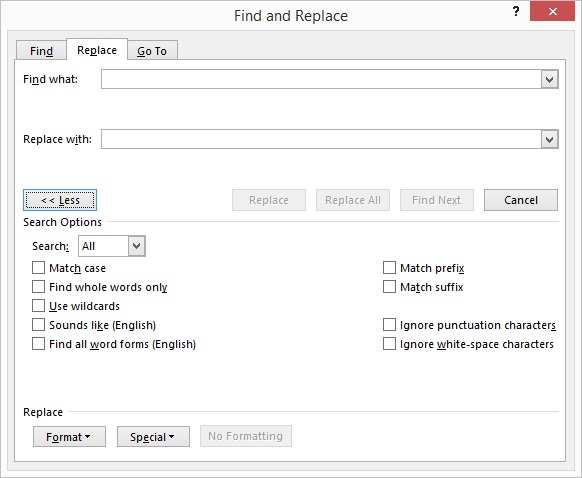Tick Ignore punctuation characters
This screenshot has height=478, width=582.
click(x=389, y=325)
